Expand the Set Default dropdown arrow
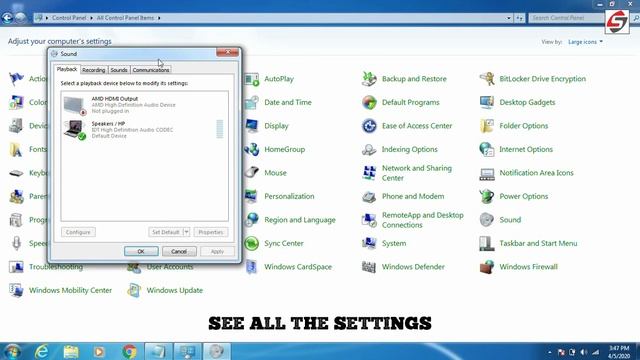This screenshot has width=640, height=360. (187, 232)
